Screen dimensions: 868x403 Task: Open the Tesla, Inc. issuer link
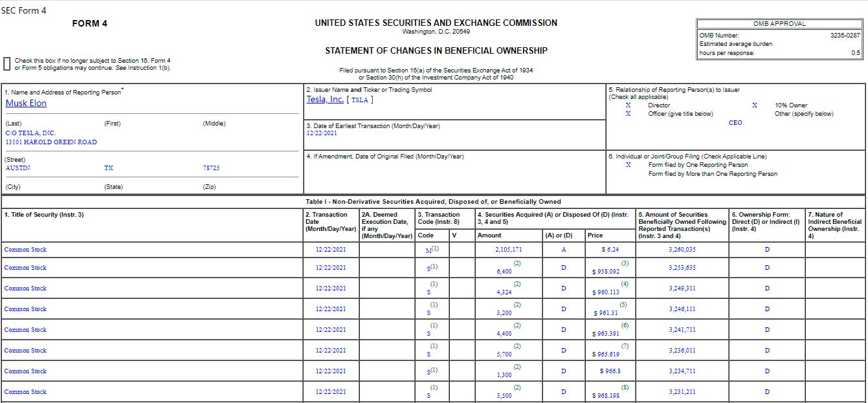pos(325,99)
